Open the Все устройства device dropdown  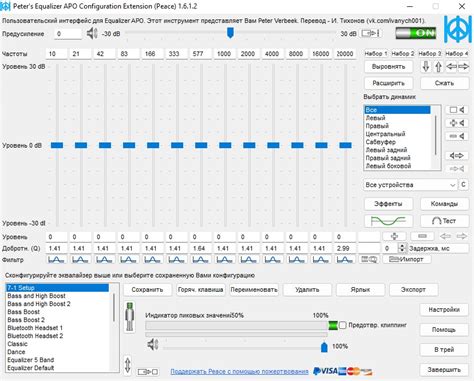[x=410, y=185]
